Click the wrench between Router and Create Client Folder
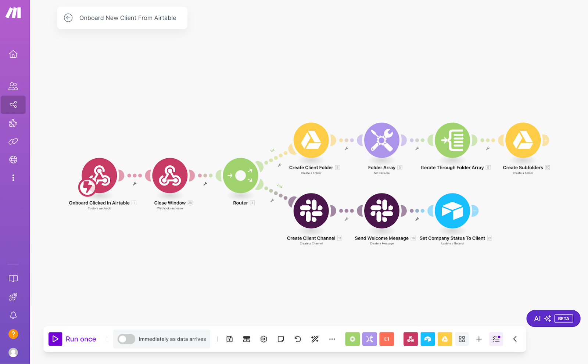Screen dimensions: 588x364 280,165
